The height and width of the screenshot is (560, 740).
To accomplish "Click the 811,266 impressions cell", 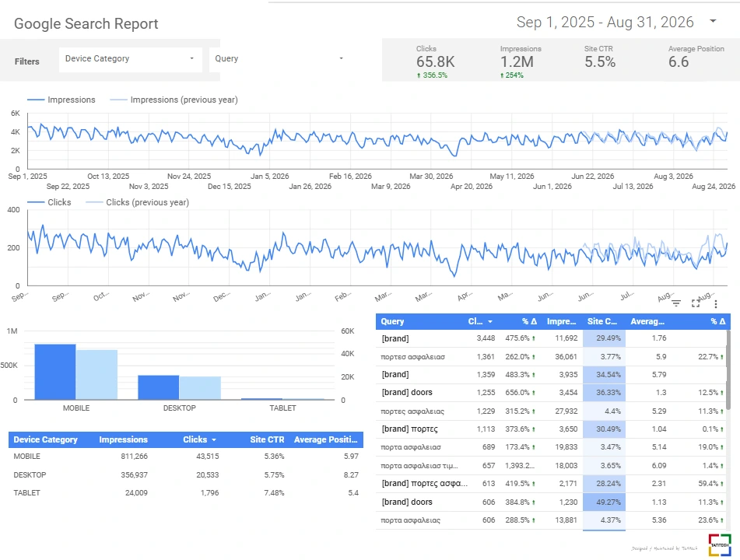I will pyautogui.click(x=134, y=457).
